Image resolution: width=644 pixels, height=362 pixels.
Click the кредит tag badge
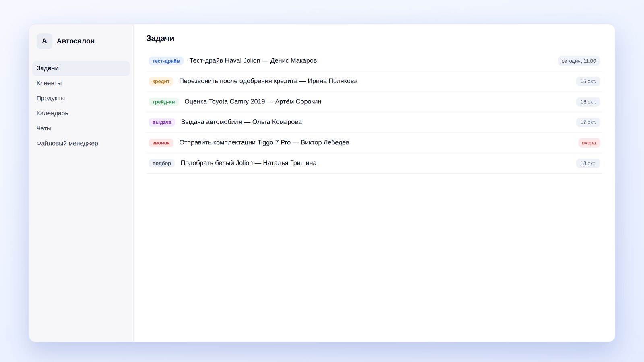(161, 81)
